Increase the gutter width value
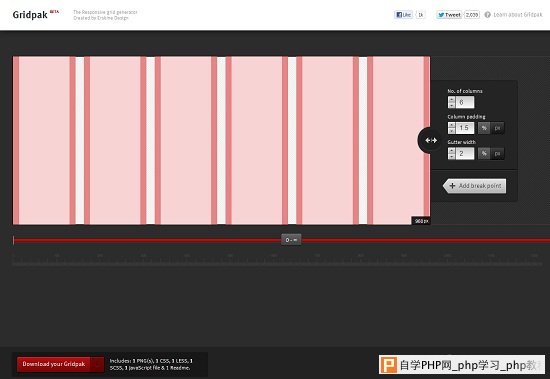The image size is (550, 379). coord(451,151)
